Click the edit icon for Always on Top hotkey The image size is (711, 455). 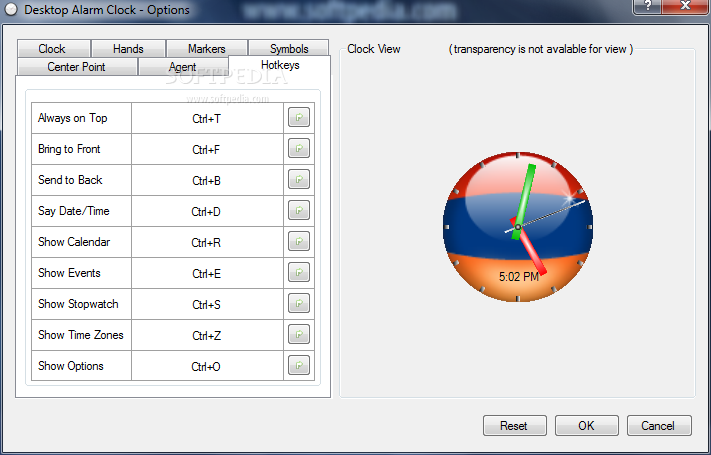tap(299, 117)
